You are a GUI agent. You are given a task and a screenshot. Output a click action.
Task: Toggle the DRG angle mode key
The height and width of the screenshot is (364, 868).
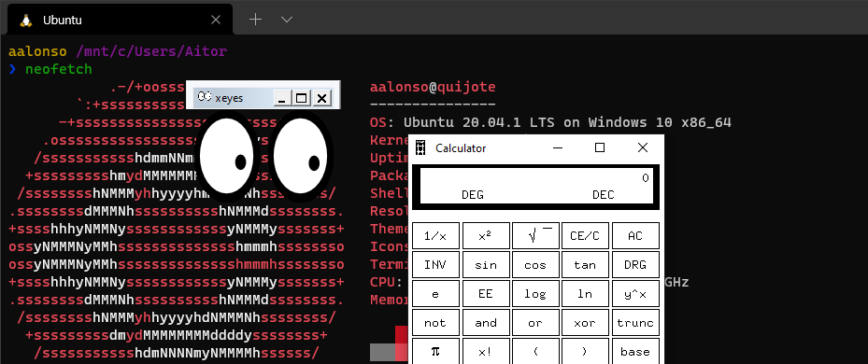(635, 265)
